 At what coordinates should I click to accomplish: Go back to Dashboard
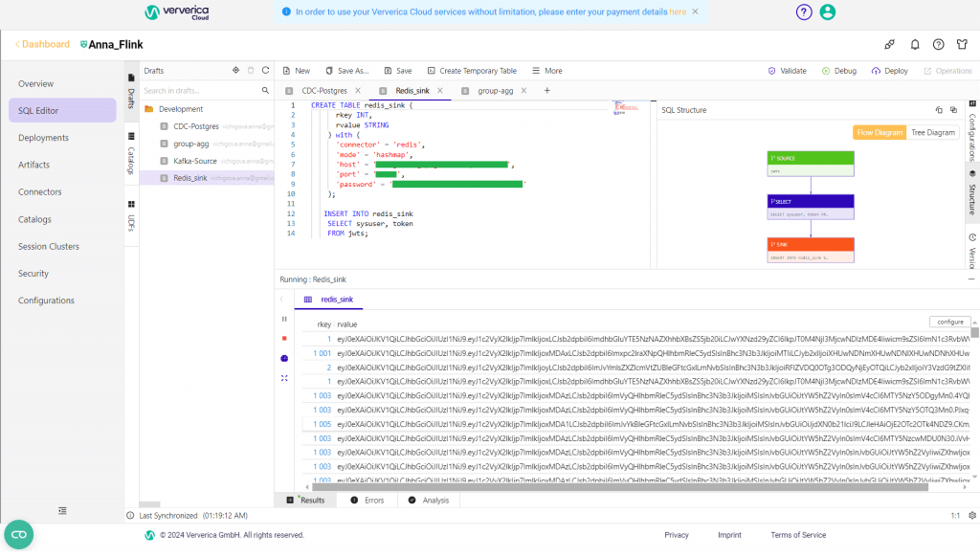42,44
